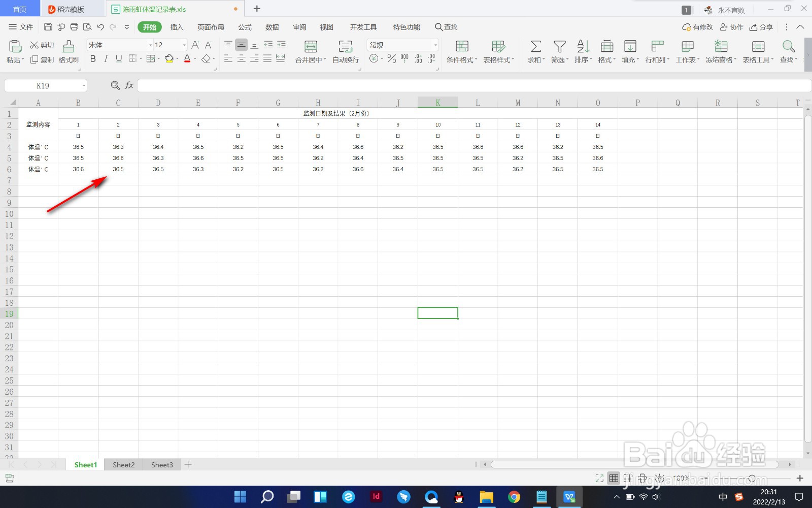Open the 文件 menu
Image resolution: width=812 pixels, height=508 pixels.
(x=21, y=27)
